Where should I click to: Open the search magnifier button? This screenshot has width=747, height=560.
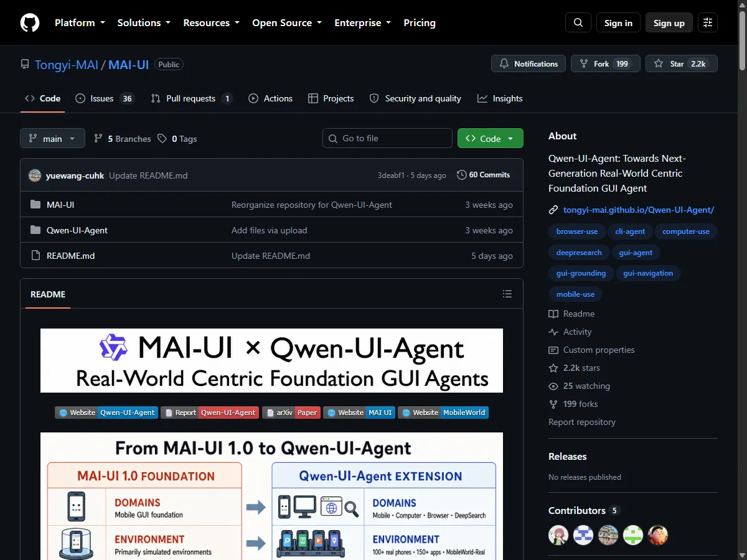578,23
